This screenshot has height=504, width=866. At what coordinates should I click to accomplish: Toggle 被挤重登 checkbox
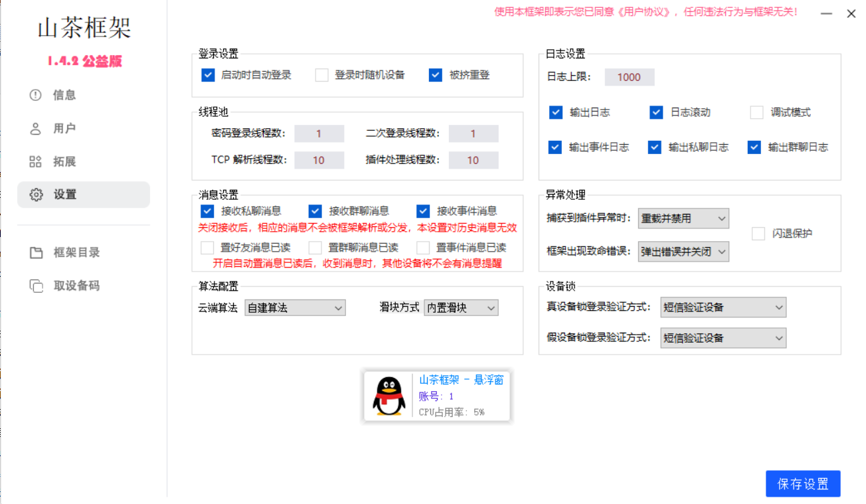[436, 75]
